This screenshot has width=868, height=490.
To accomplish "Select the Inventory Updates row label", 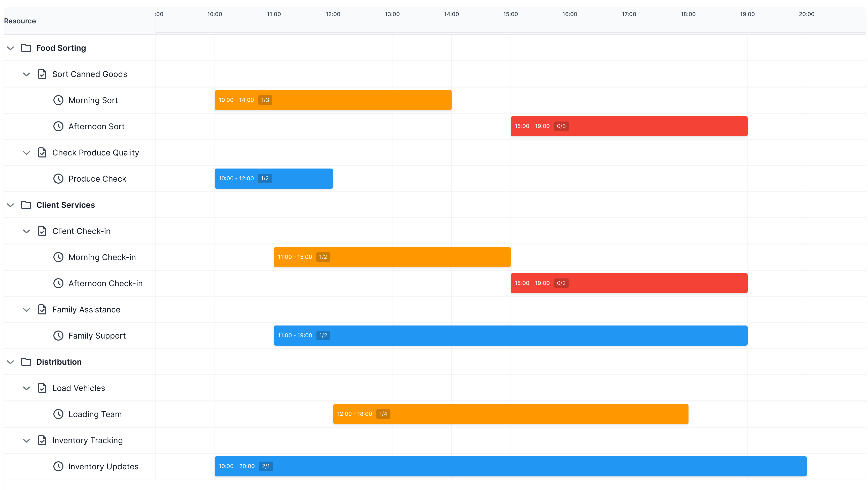I will (x=103, y=466).
